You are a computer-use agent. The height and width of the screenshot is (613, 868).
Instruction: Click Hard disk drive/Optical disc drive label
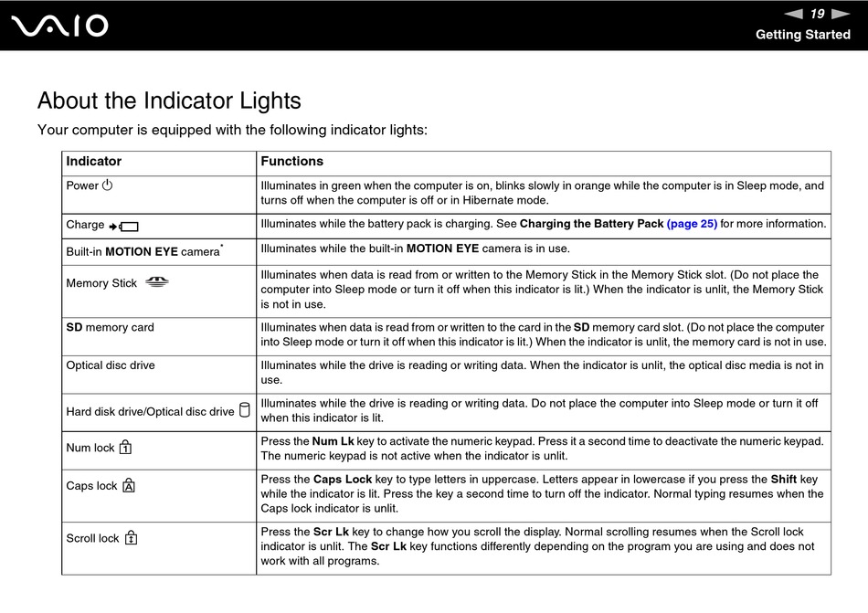click(150, 412)
